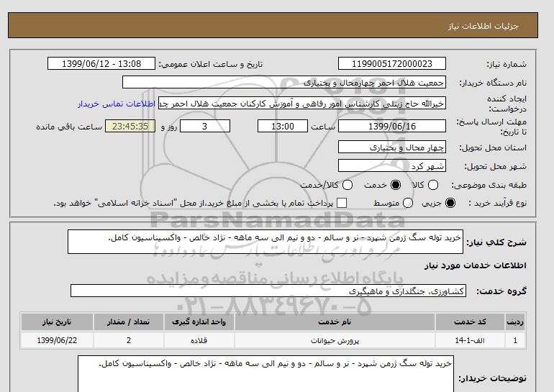Click the service code cell الف-1-14
Screen dimensions: 554x392
coord(470,340)
